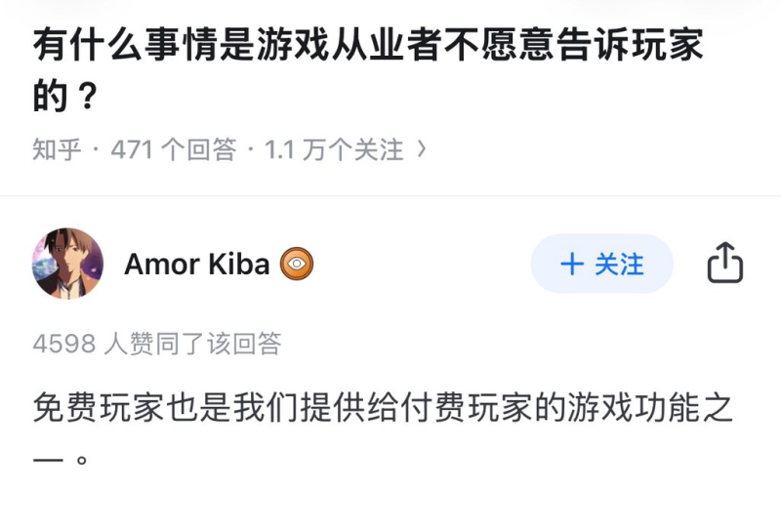This screenshot has width=781, height=532.
Task: Tap the username Amor Kiba
Action: coord(196,264)
